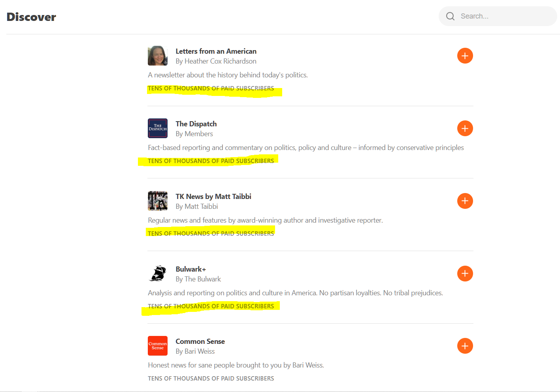Click the plus icon beside Common Sense

tap(465, 346)
